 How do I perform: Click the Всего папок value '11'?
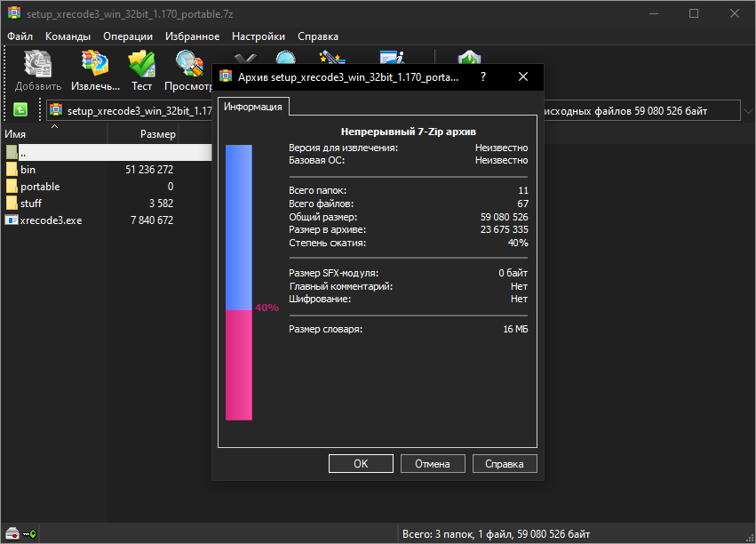click(x=523, y=190)
